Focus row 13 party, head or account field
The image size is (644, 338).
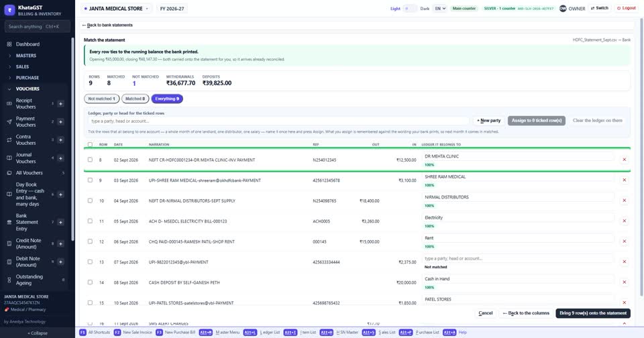pyautogui.click(x=519, y=258)
